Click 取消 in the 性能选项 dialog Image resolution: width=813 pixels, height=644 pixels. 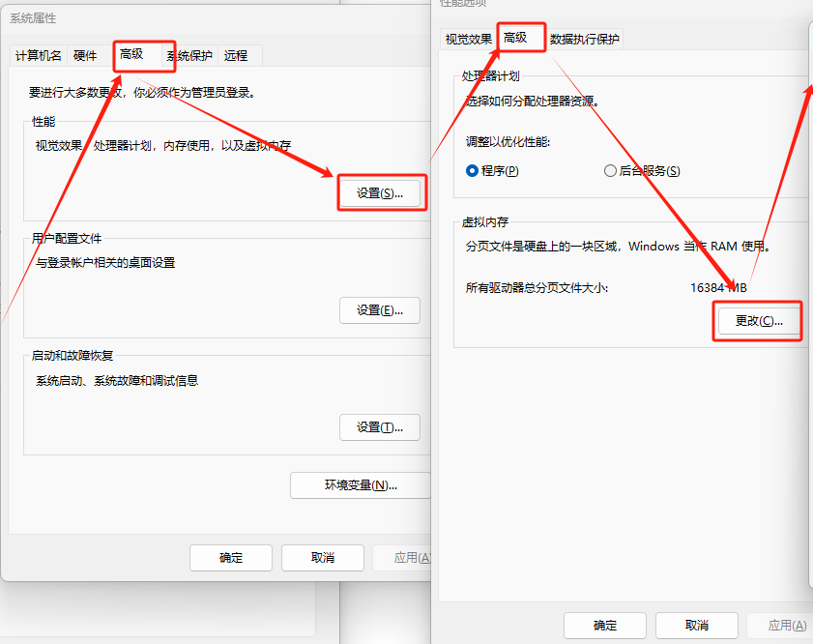tap(696, 626)
